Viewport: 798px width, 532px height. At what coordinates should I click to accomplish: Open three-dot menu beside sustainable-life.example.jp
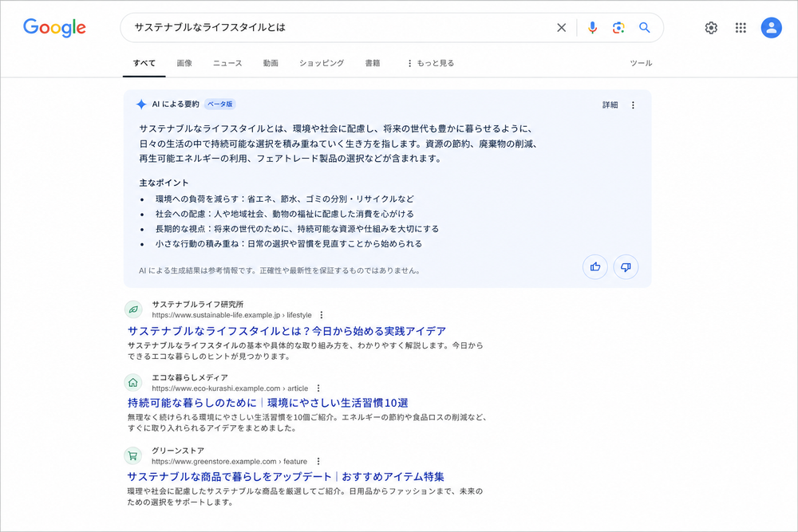(321, 315)
